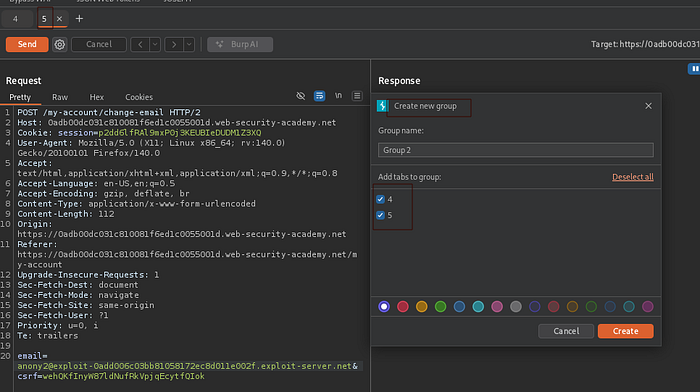Pick the pink group color
The image size is (700, 392).
[497, 306]
